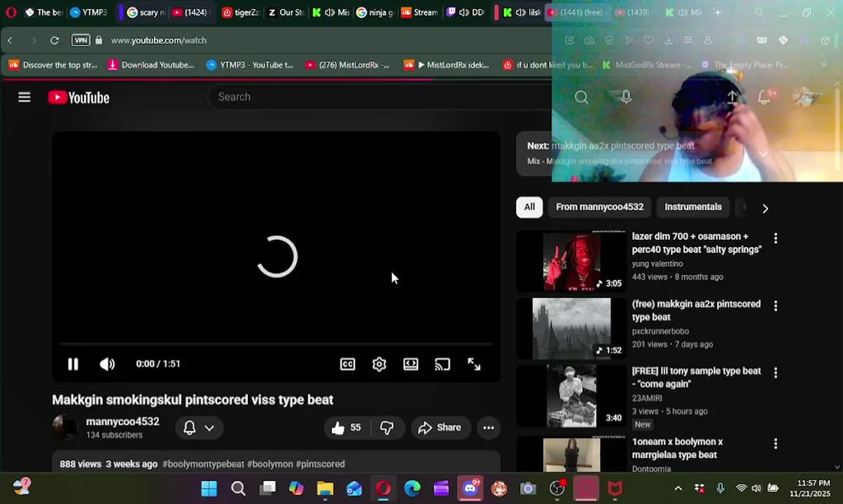Select the All filter chip
Image resolution: width=843 pixels, height=504 pixels.
(529, 207)
